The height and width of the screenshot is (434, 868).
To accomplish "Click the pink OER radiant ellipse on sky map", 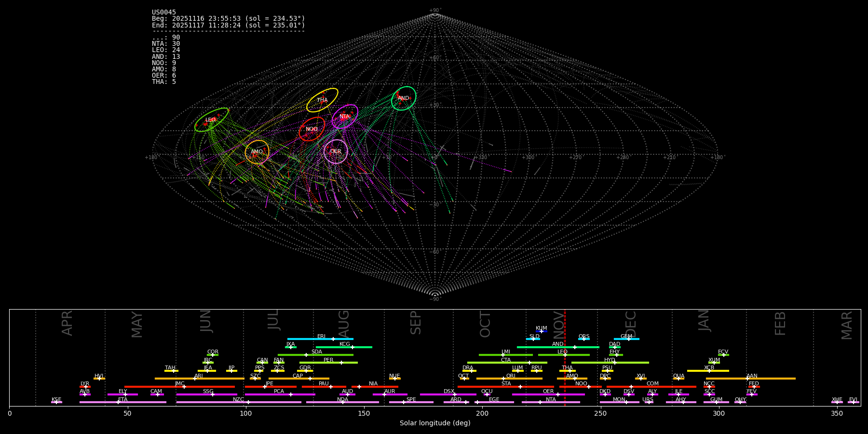I will coord(336,151).
